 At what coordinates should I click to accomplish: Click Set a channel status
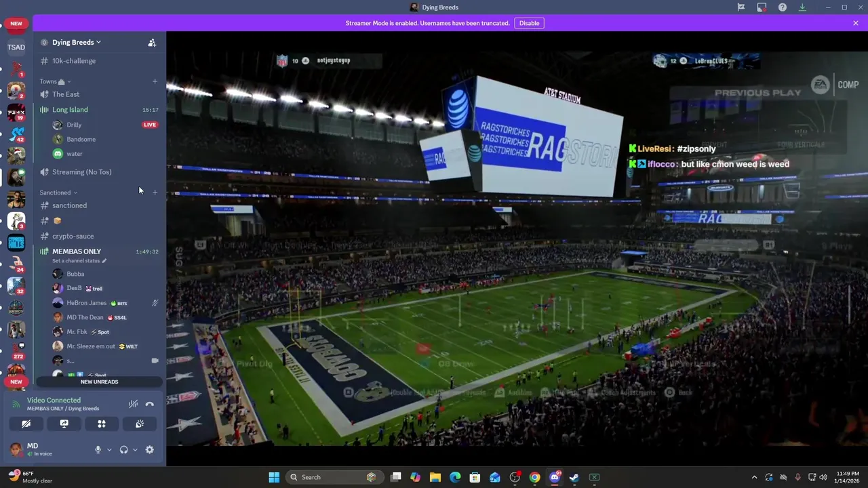pos(79,261)
